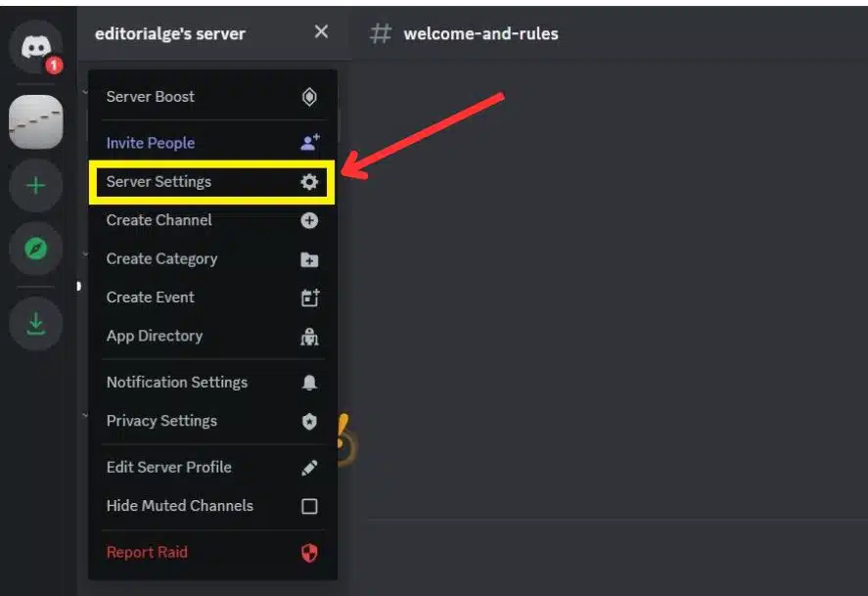Click the Privacy Settings shield icon
Image resolution: width=868 pixels, height=596 pixels.
coord(307,420)
